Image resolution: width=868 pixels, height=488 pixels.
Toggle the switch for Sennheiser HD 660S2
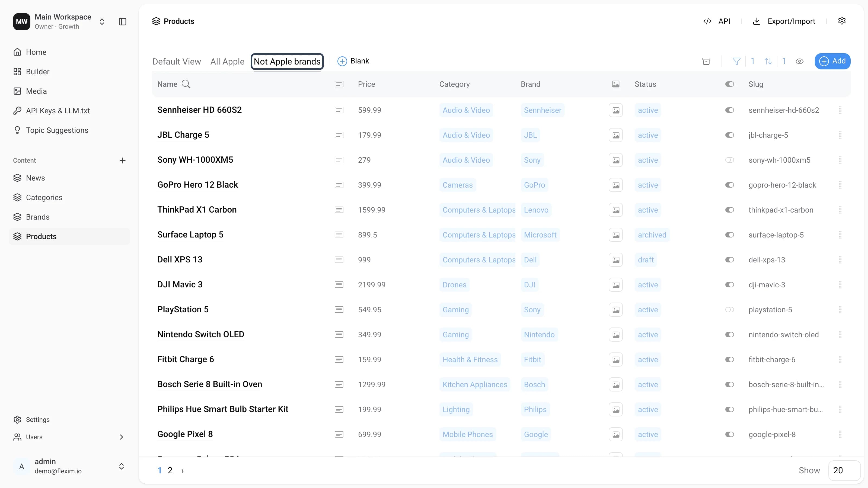[729, 110]
